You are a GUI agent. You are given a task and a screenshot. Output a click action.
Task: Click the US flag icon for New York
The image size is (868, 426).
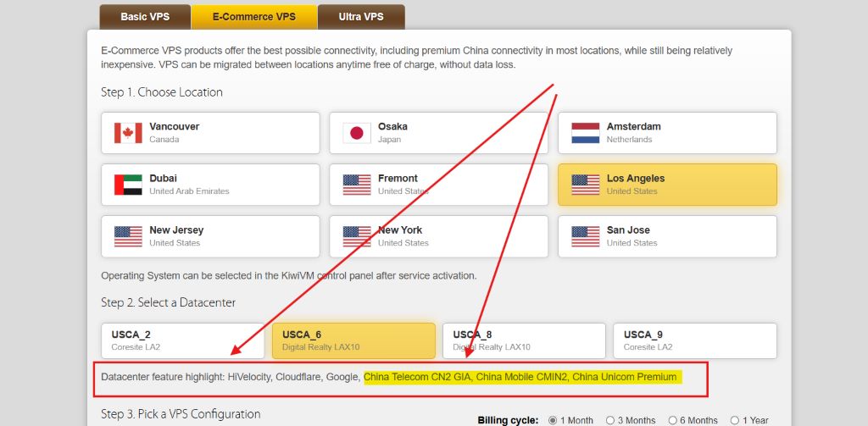click(357, 236)
